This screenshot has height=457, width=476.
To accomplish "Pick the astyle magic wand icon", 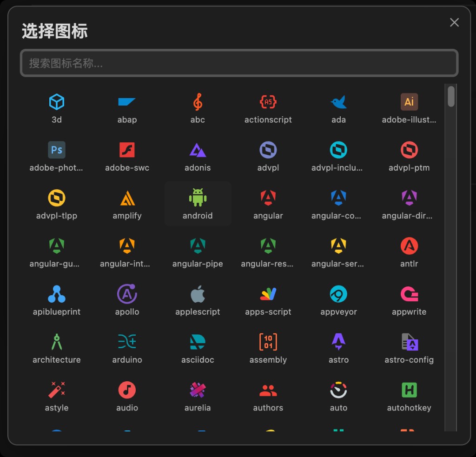I will (56, 390).
